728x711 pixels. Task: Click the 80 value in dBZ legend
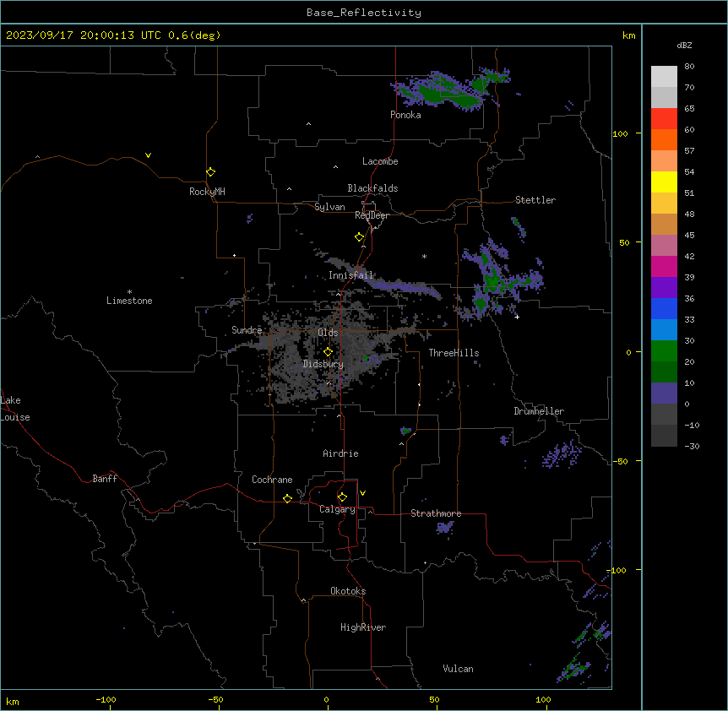pyautogui.click(x=689, y=67)
